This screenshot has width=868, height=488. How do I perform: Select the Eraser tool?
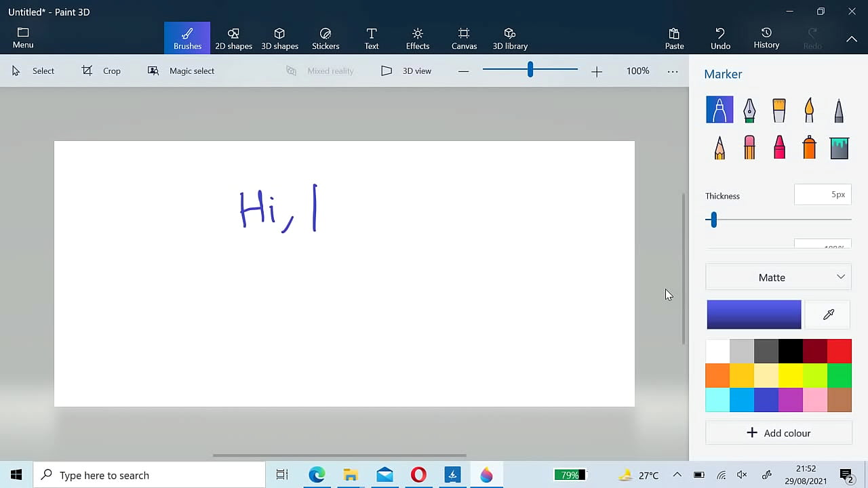coord(749,147)
